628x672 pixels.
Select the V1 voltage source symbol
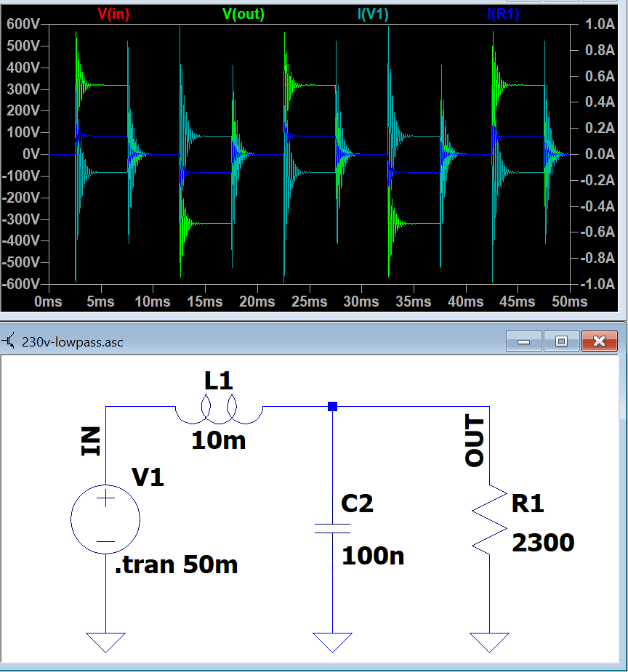click(105, 519)
